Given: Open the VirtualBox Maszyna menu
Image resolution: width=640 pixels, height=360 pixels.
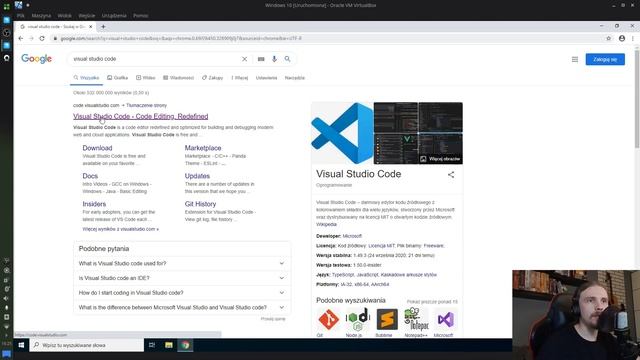Looking at the screenshot, I should 41,16.
